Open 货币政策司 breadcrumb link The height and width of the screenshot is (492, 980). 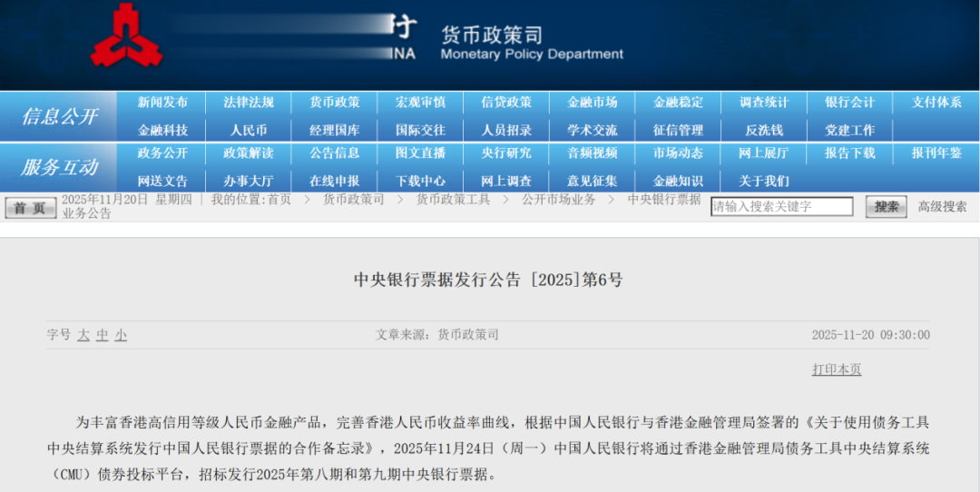[x=354, y=200]
